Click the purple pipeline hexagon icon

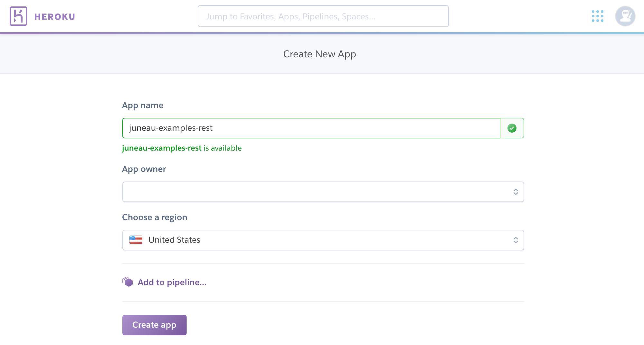(x=128, y=282)
